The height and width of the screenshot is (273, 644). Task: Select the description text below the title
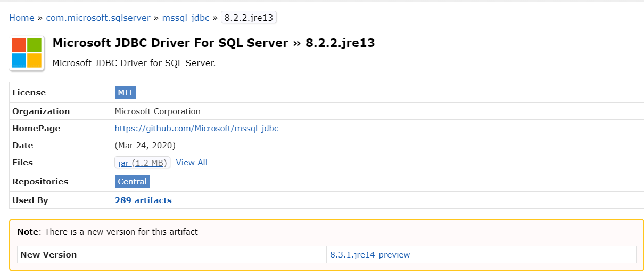pos(134,63)
